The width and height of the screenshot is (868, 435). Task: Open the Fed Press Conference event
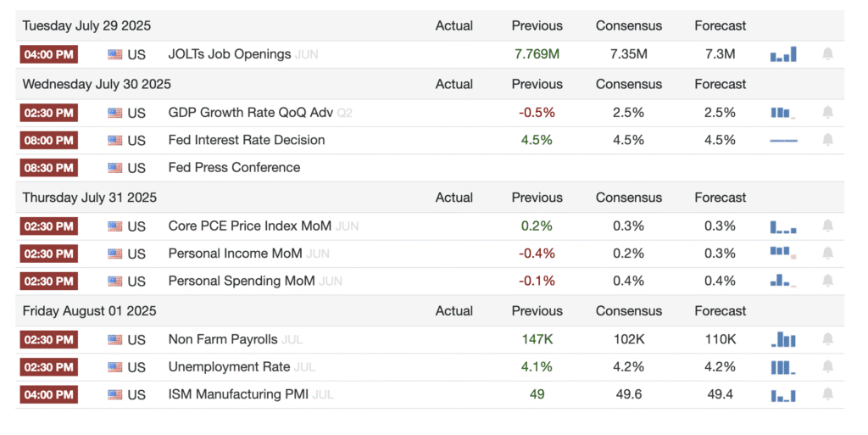234,167
